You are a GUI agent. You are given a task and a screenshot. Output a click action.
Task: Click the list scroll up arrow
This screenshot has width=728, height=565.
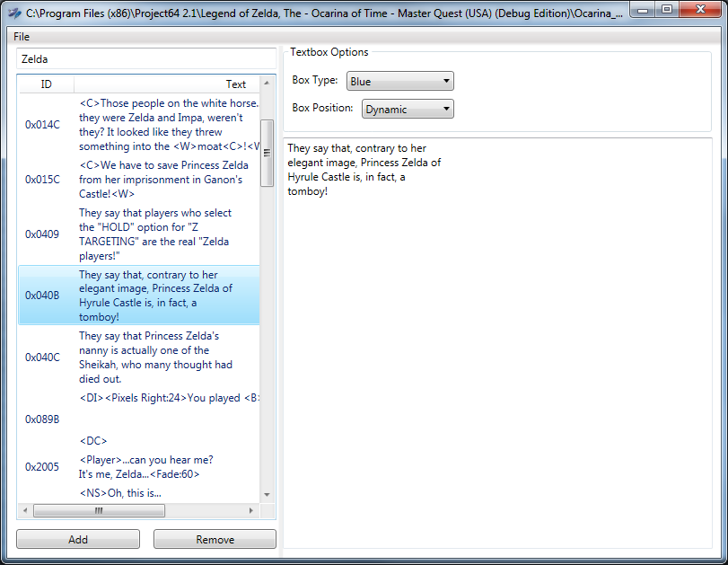[x=267, y=83]
